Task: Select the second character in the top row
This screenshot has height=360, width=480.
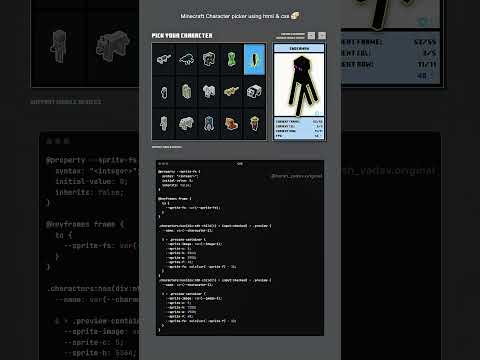Action: (186, 60)
